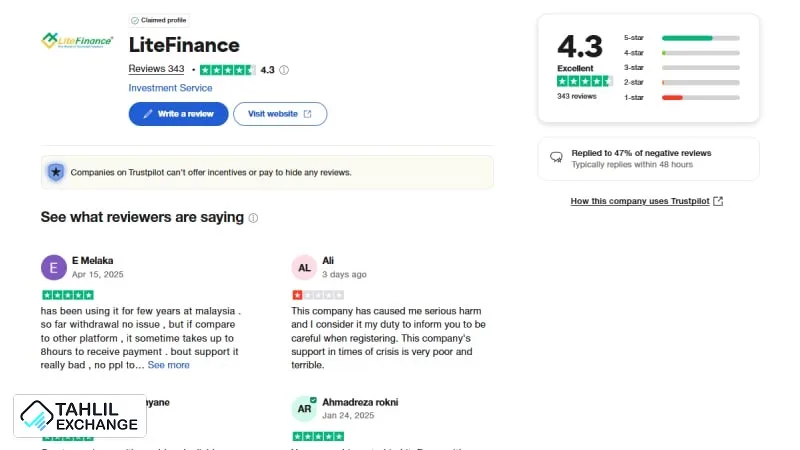Open the Investment Service category link

pyautogui.click(x=170, y=88)
